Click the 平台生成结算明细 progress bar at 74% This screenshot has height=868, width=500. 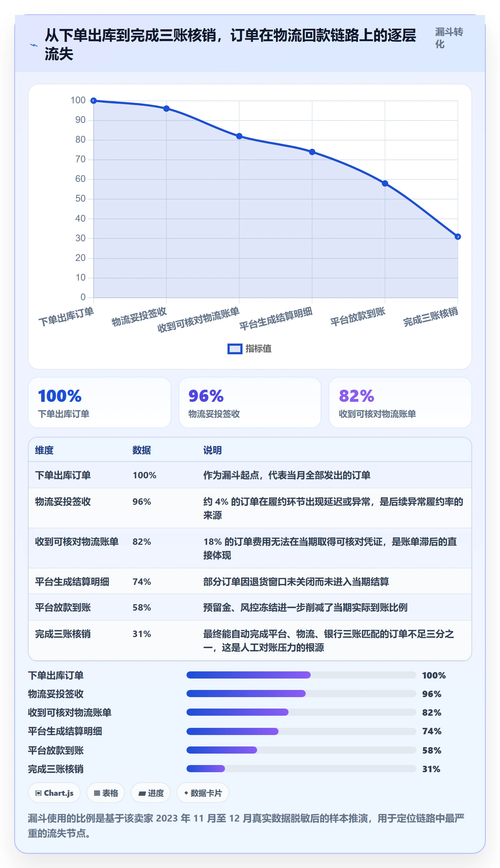(x=301, y=731)
